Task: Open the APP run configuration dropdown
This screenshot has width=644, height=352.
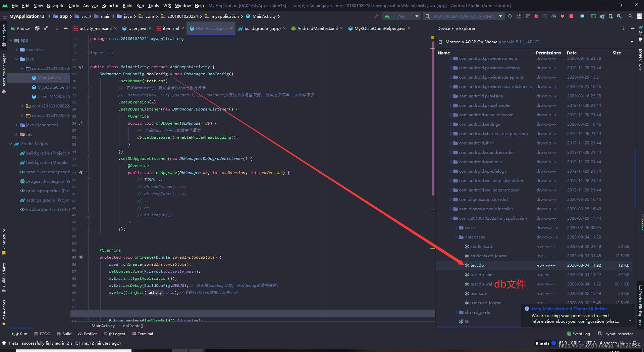Action: (x=401, y=16)
